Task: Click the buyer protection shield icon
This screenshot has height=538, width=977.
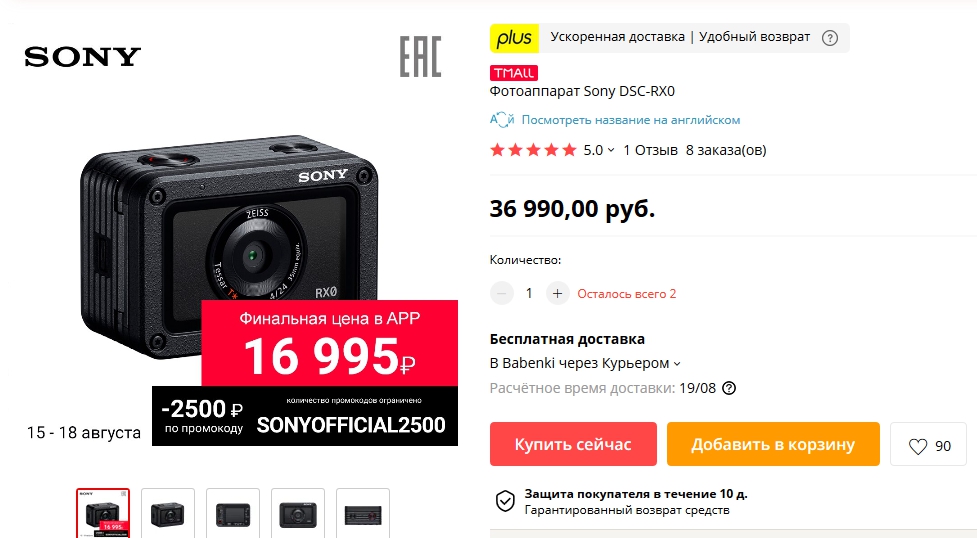Action: coord(505,501)
